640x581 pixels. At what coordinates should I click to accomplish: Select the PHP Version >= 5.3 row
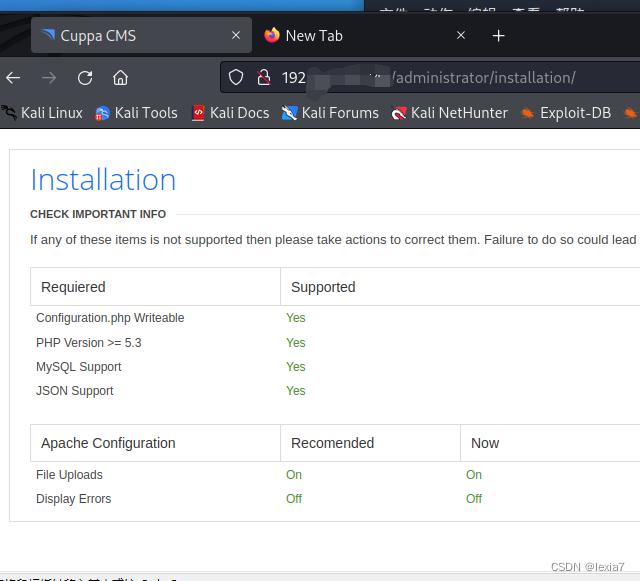(x=89, y=343)
